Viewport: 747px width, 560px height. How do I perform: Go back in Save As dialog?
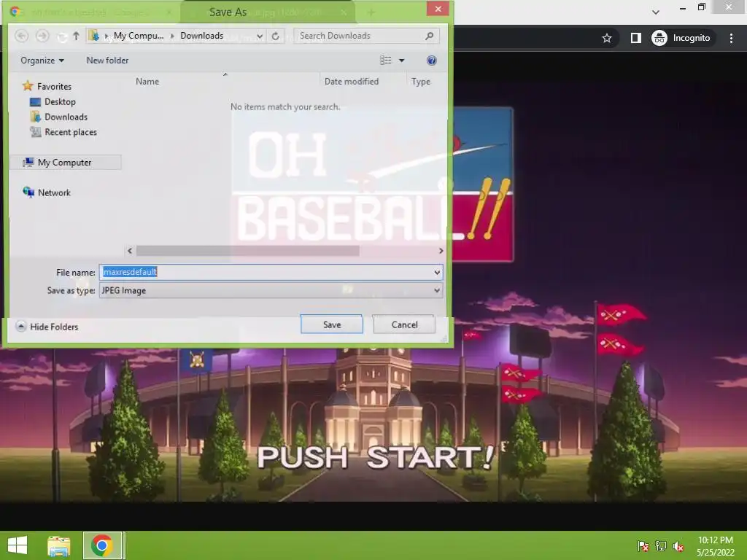click(x=21, y=36)
